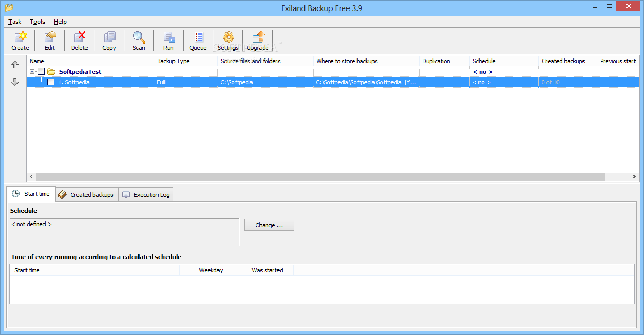Screen dimensions: 644x335
Task: Click the 'C:\Softpedia' source cell
Action: click(x=265, y=82)
